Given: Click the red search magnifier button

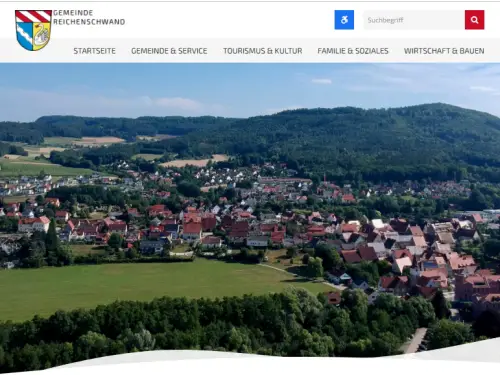Looking at the screenshot, I should pos(474,20).
